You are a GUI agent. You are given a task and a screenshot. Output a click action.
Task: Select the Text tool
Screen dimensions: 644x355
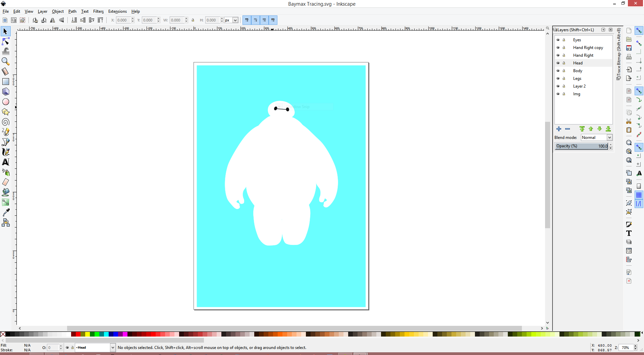5,162
